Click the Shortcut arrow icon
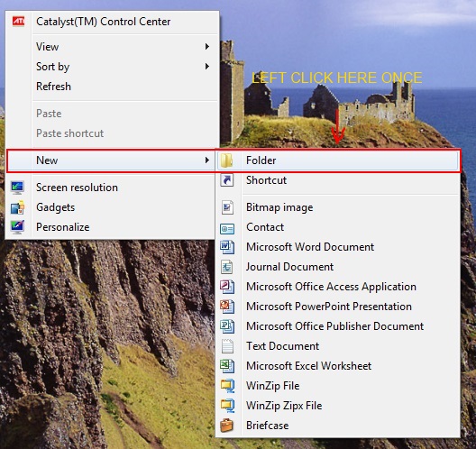The height and width of the screenshot is (449, 476). [227, 180]
